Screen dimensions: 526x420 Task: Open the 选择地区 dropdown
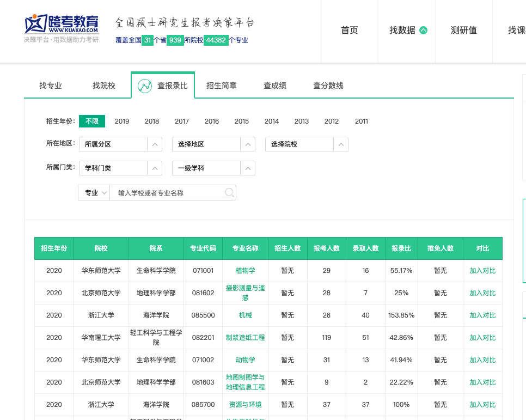click(x=213, y=144)
